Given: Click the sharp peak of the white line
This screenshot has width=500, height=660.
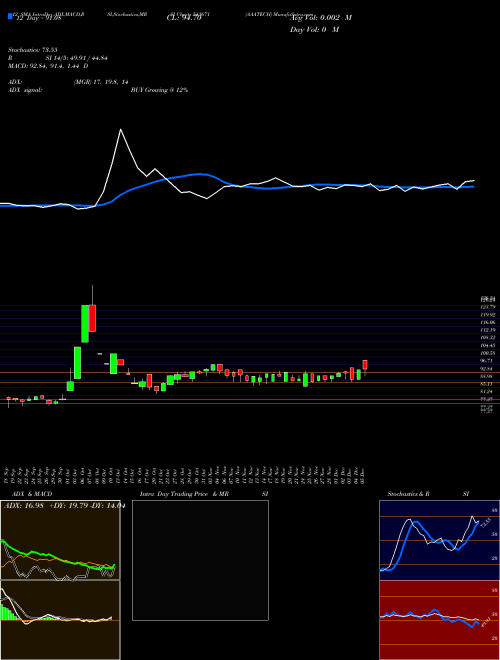Looking at the screenshot, I should tap(121, 130).
